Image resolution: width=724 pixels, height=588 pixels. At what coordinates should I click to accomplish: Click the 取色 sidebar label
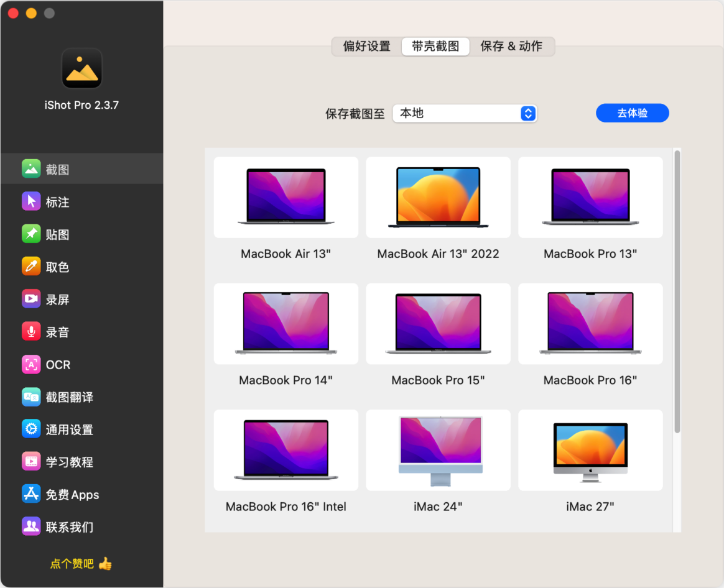[57, 267]
